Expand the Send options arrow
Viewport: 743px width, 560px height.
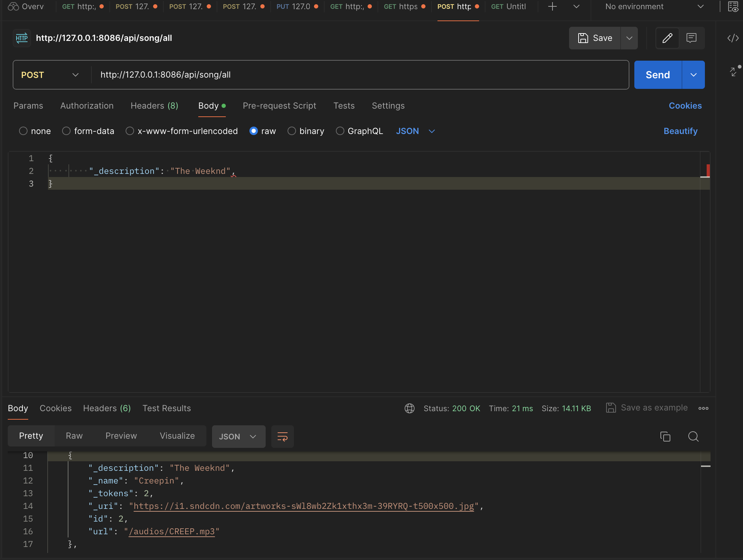pyautogui.click(x=693, y=75)
